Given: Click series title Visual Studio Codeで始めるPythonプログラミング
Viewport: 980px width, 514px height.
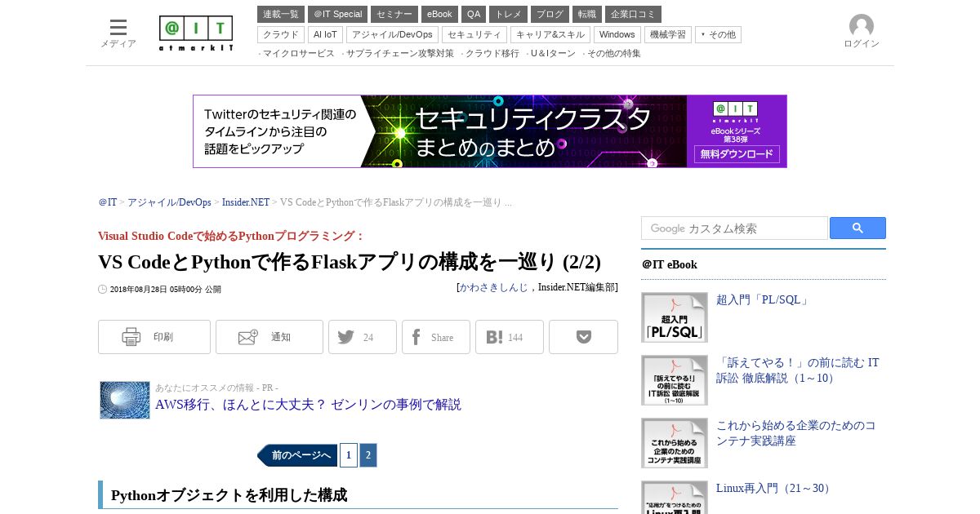Looking at the screenshot, I should [230, 237].
